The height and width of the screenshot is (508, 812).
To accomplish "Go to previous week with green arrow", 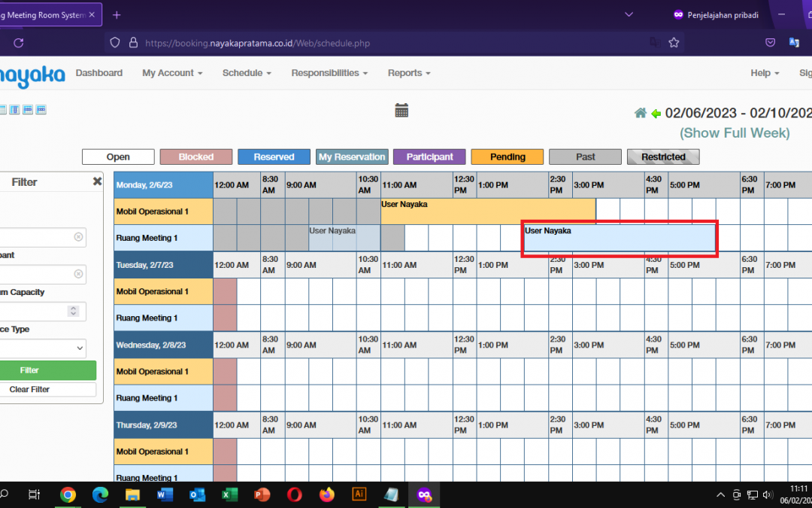I will [656, 114].
